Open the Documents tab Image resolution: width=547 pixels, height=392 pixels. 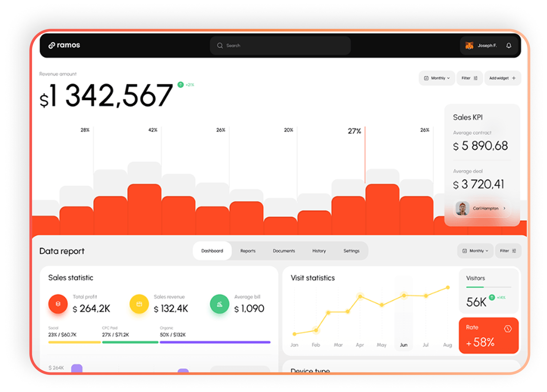tap(284, 251)
